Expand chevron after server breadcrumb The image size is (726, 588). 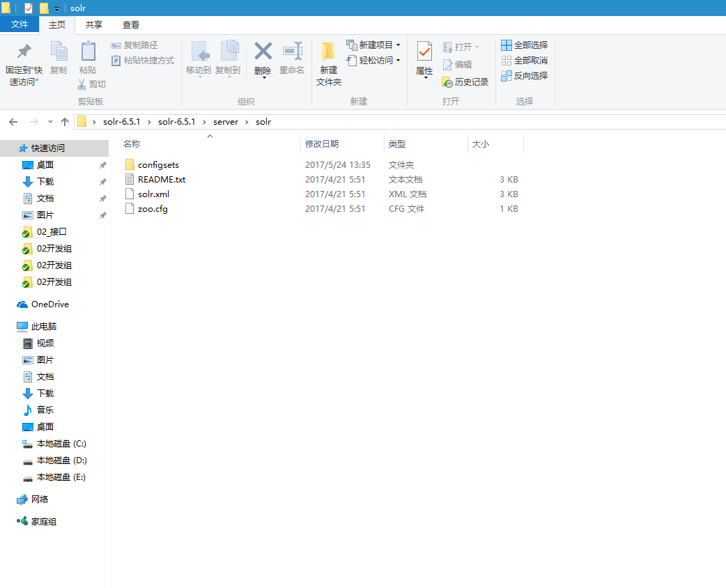pos(247,122)
